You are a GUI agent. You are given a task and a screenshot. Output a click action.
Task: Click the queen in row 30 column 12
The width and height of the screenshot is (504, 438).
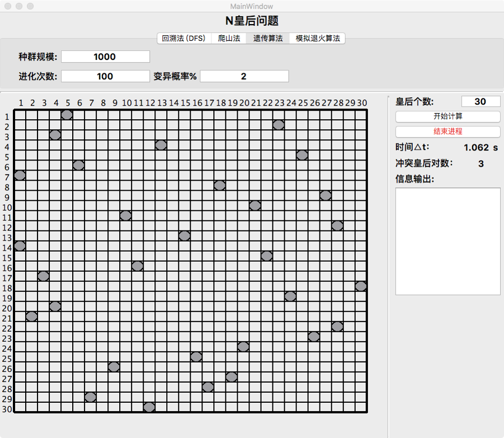click(x=149, y=407)
